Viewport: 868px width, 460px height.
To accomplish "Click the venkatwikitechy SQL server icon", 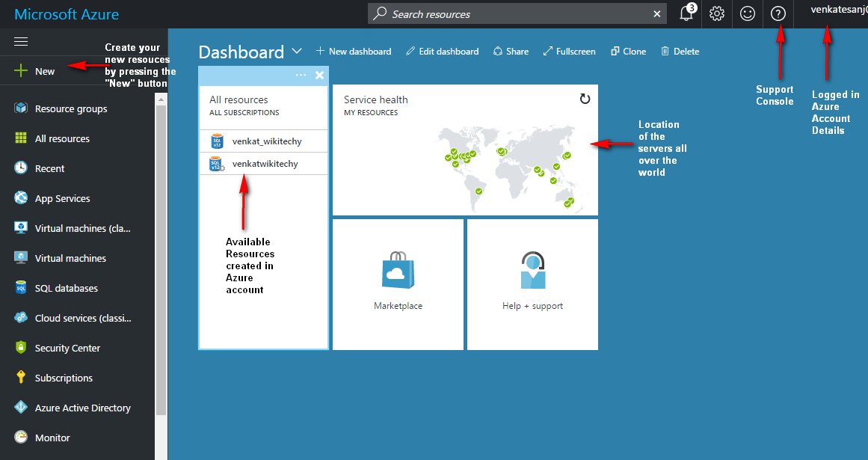I will pyautogui.click(x=217, y=164).
